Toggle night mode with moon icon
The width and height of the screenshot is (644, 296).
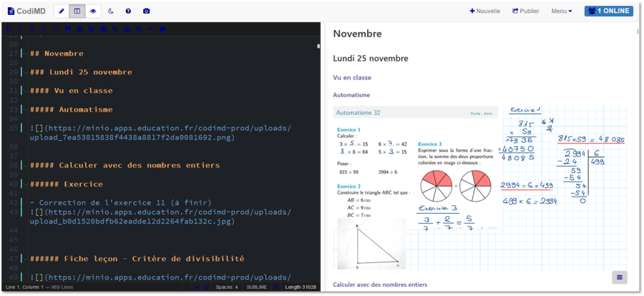pos(110,11)
